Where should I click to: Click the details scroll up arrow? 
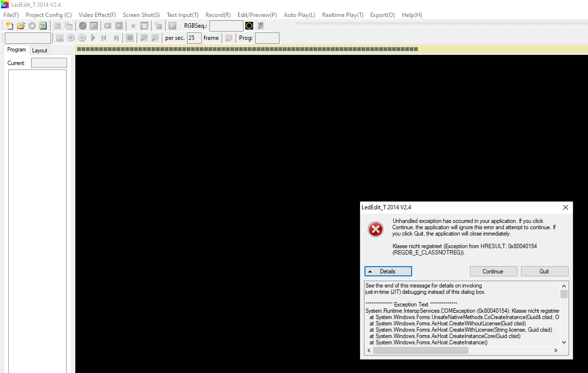pyautogui.click(x=564, y=286)
